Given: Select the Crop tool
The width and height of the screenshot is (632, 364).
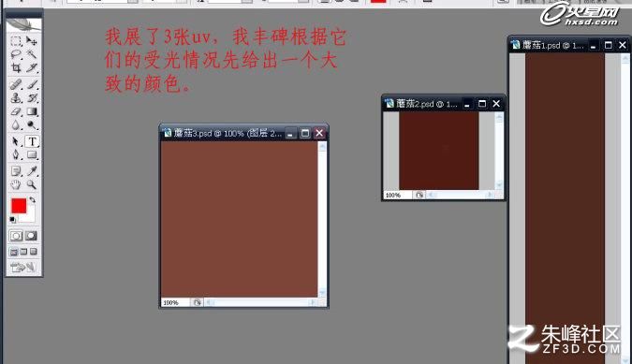Looking at the screenshot, I should pos(16,67).
